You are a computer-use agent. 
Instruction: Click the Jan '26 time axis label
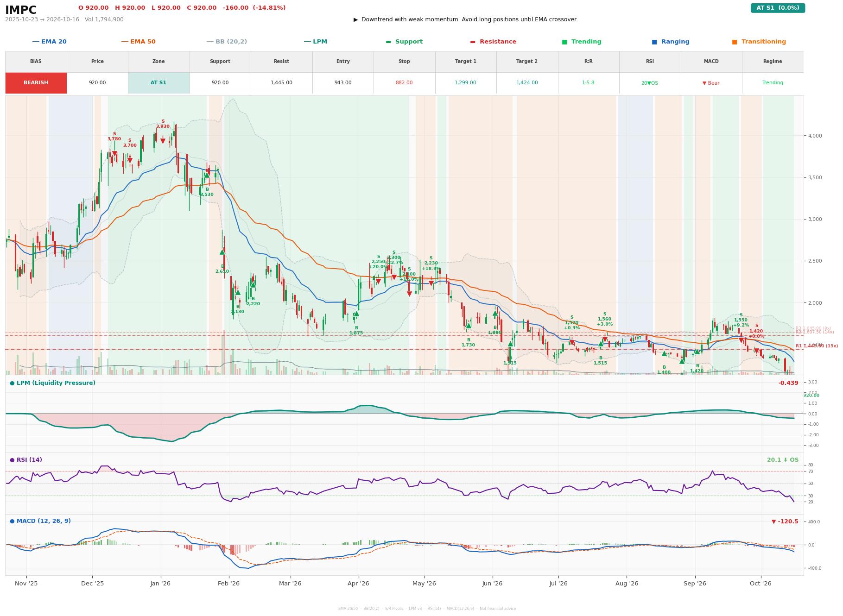(x=160, y=584)
